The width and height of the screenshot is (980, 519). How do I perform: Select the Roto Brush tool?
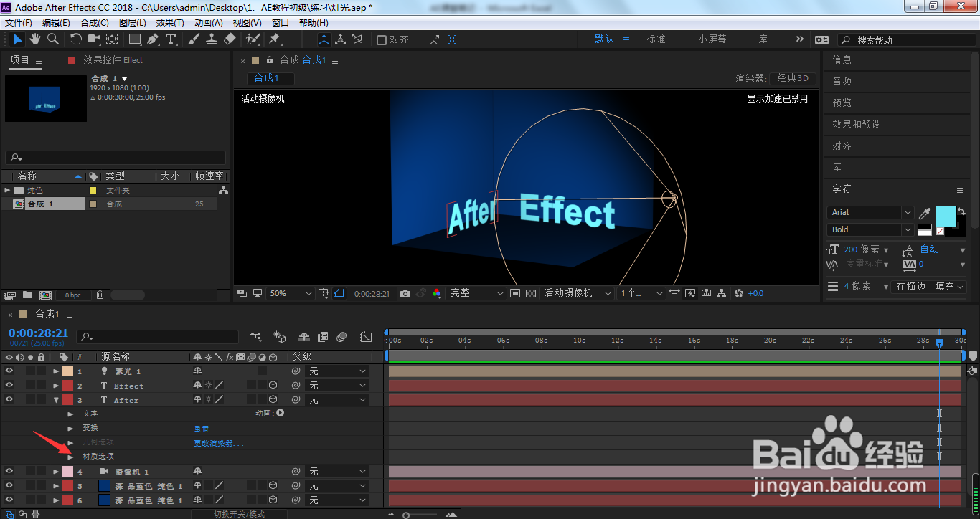pyautogui.click(x=253, y=39)
